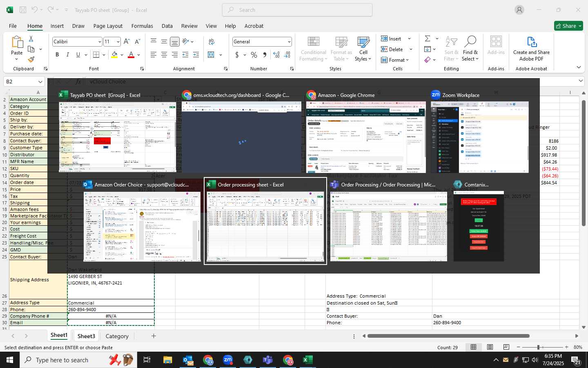Viewport: 588px width, 368px height.
Task: Open the File menu
Action: point(13,26)
